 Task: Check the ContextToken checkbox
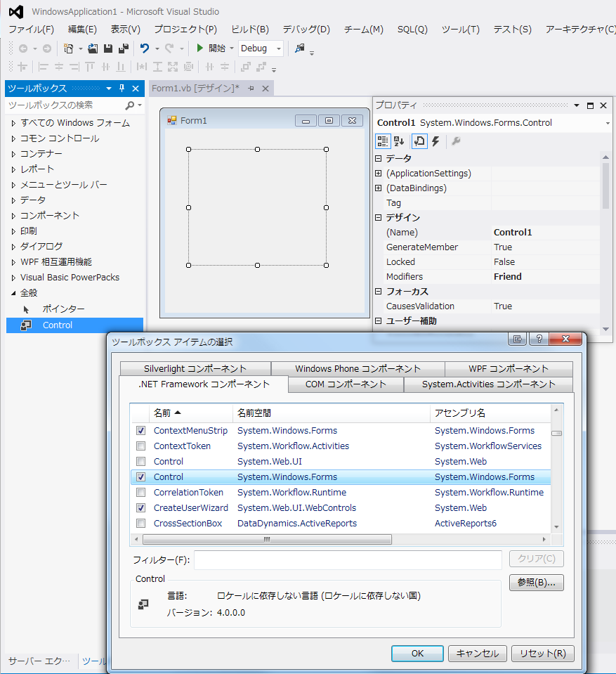(x=140, y=446)
